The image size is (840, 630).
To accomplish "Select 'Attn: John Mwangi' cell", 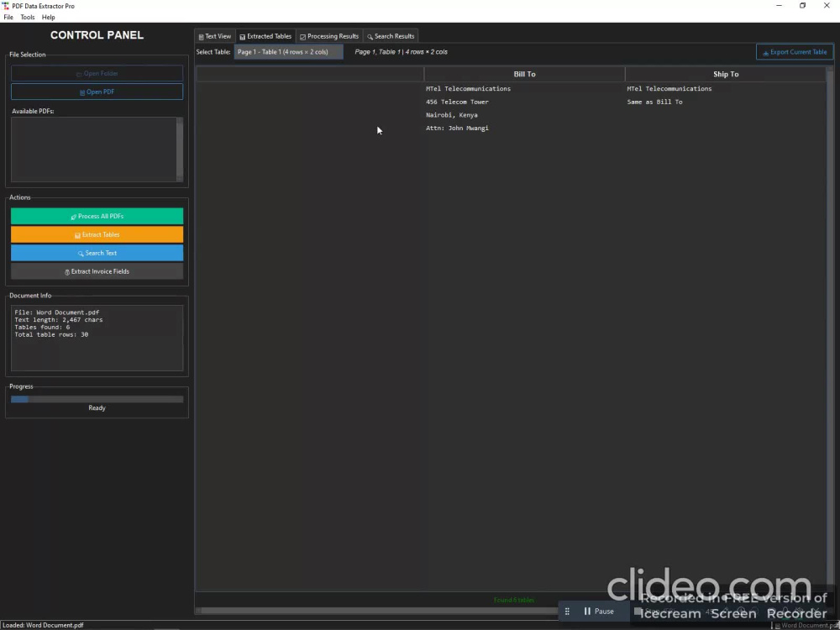I will tap(457, 128).
